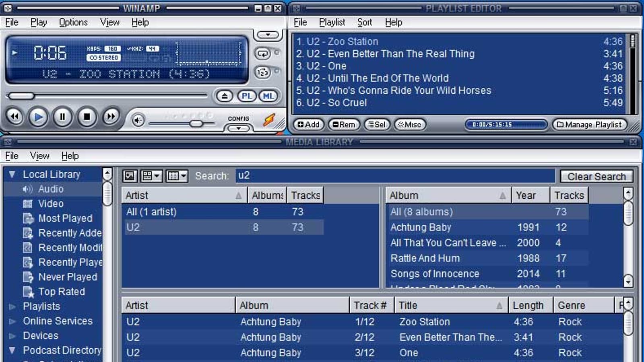
Task: Select Rattle And Hum album row
Action: click(x=487, y=258)
